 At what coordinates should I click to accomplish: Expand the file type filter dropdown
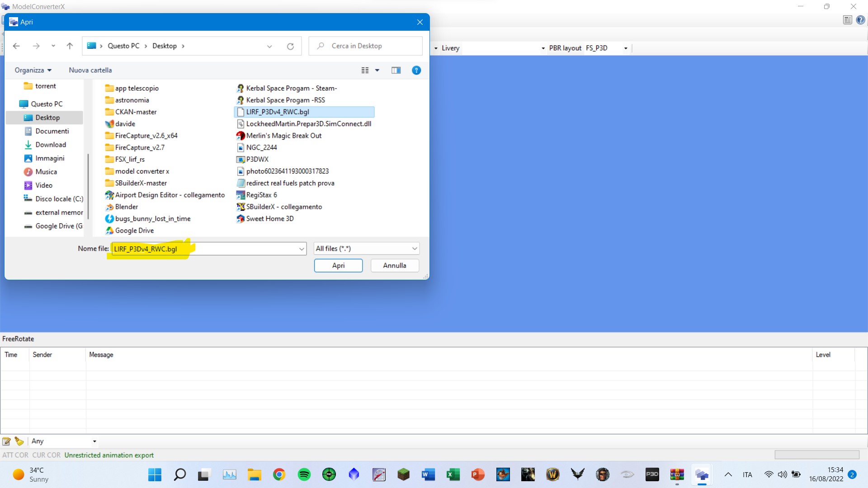click(414, 249)
